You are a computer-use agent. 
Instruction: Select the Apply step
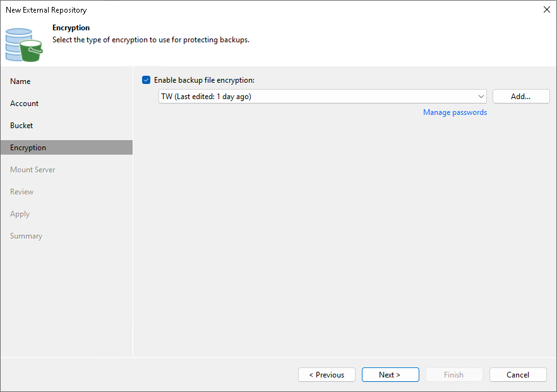(20, 214)
